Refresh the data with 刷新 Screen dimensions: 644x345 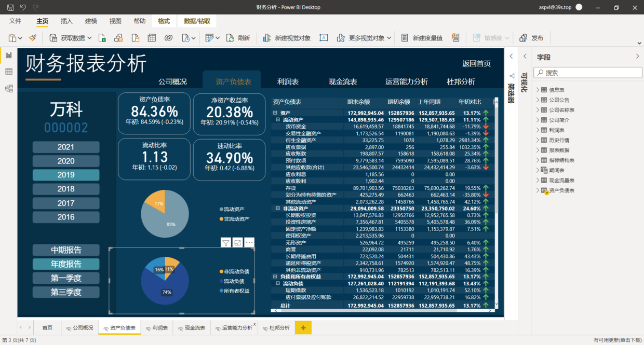(239, 38)
